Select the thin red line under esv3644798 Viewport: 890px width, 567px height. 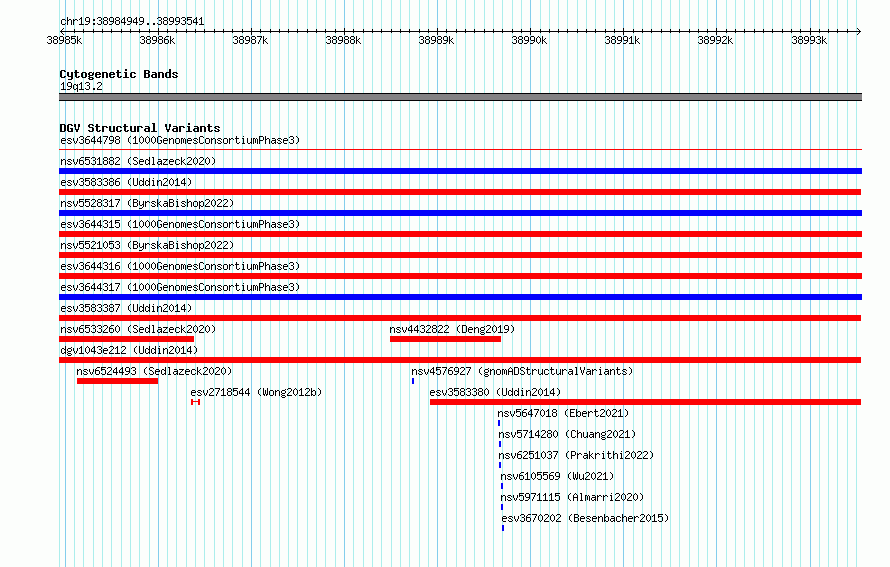pos(460,150)
